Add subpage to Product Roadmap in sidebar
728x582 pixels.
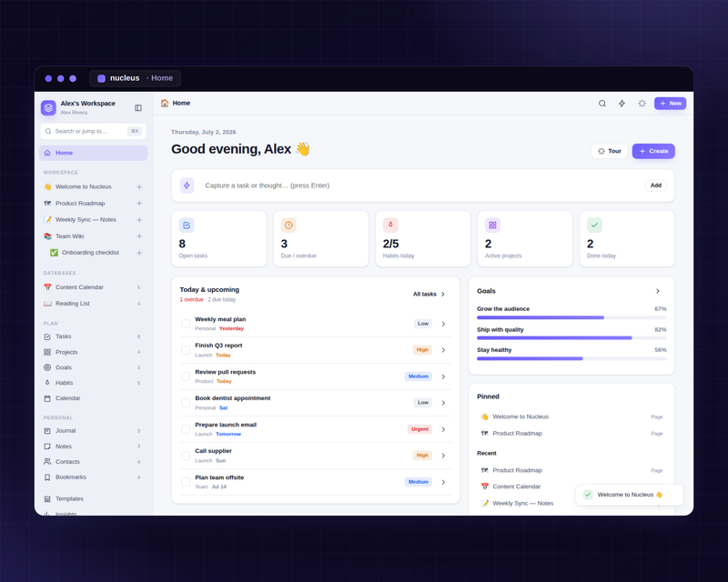click(139, 204)
